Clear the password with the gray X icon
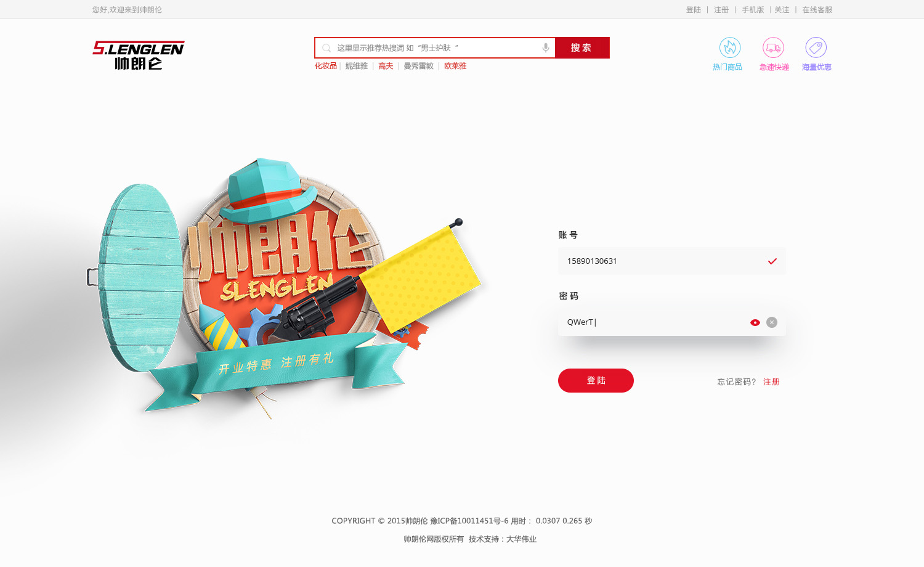 (772, 322)
